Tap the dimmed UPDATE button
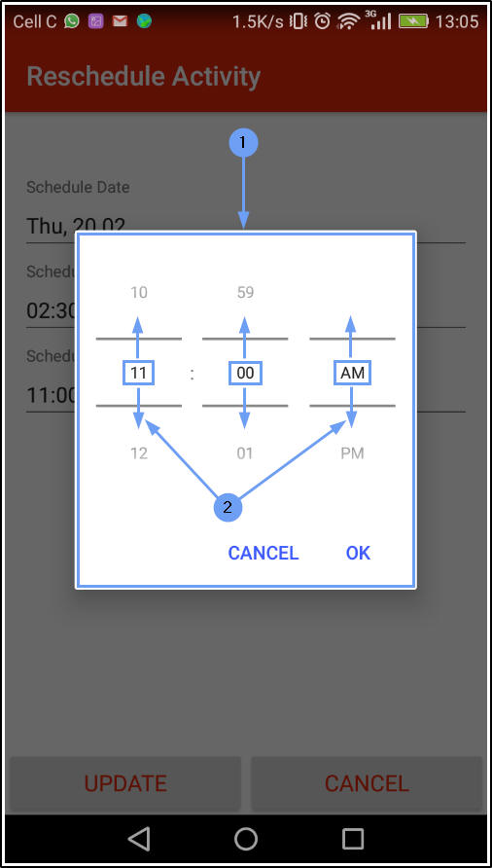492x868 pixels. coord(125,783)
